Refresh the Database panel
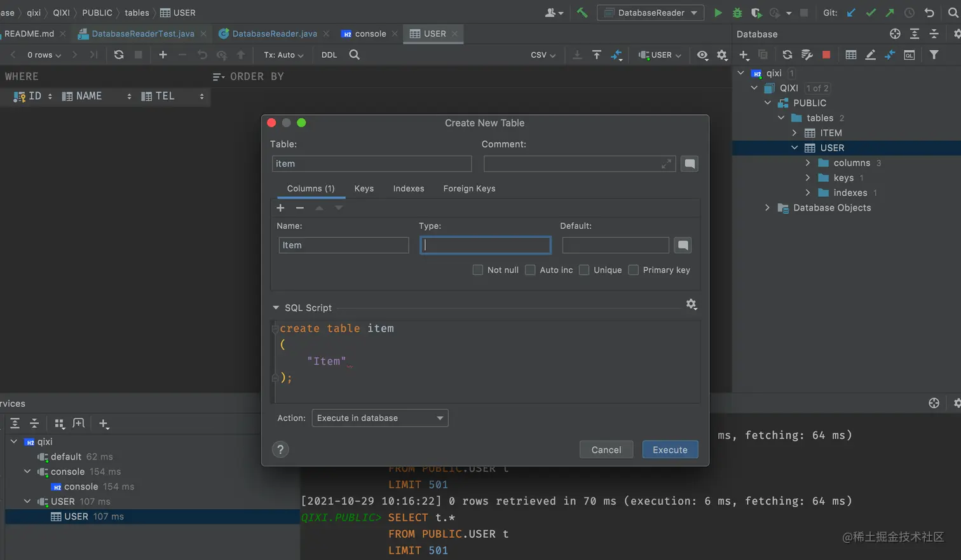Image resolution: width=961 pixels, height=560 pixels. pyautogui.click(x=787, y=55)
